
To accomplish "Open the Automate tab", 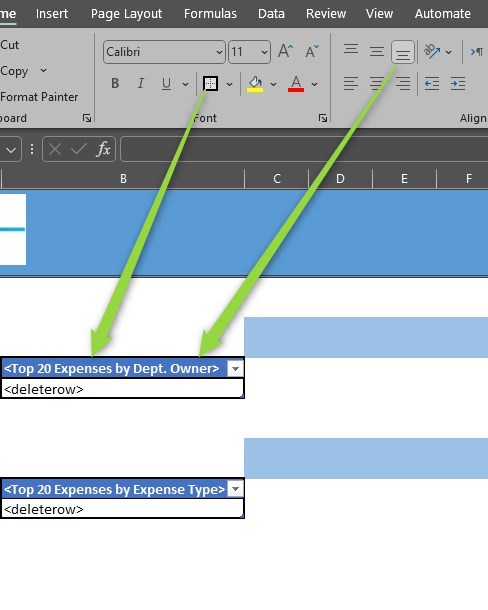I will (442, 14).
